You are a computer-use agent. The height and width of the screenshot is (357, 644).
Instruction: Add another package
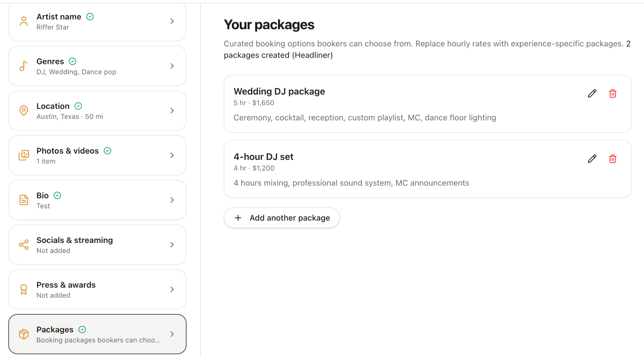282,218
